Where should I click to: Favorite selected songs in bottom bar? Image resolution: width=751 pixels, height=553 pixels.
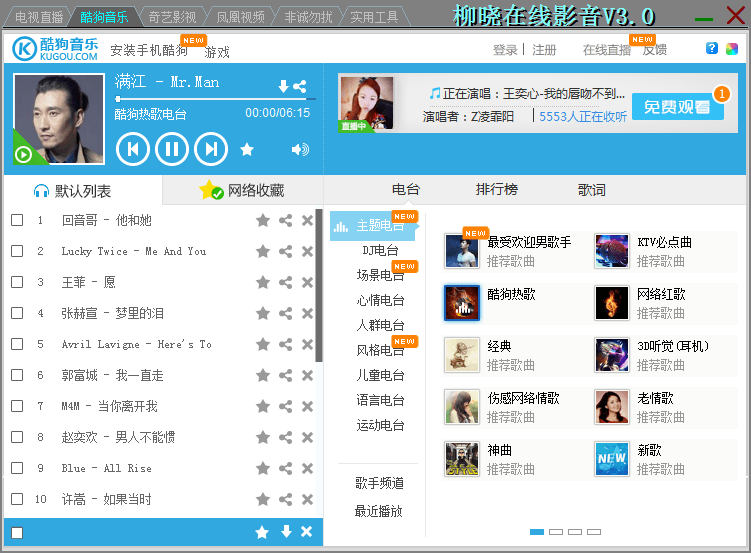262,532
